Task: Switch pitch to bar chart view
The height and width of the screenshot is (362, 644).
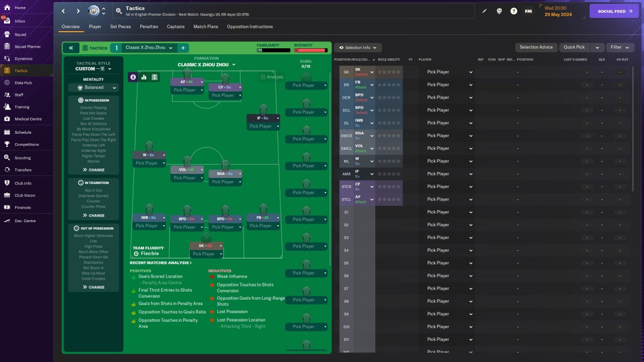Action: pyautogui.click(x=144, y=77)
